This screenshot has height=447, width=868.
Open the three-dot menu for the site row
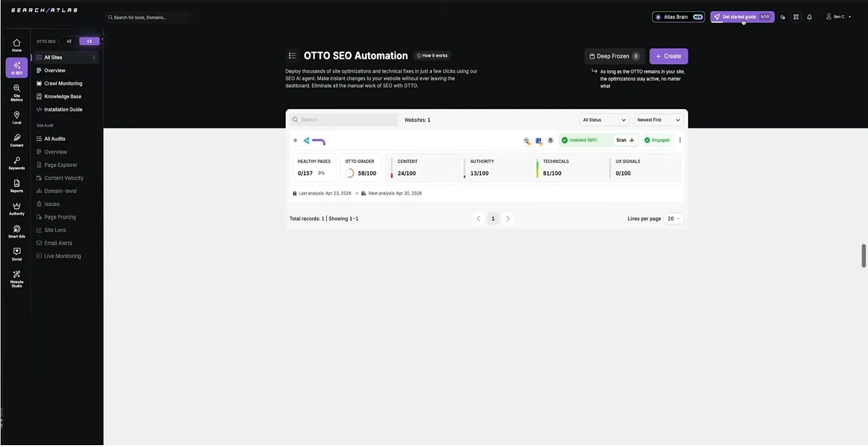tap(680, 140)
